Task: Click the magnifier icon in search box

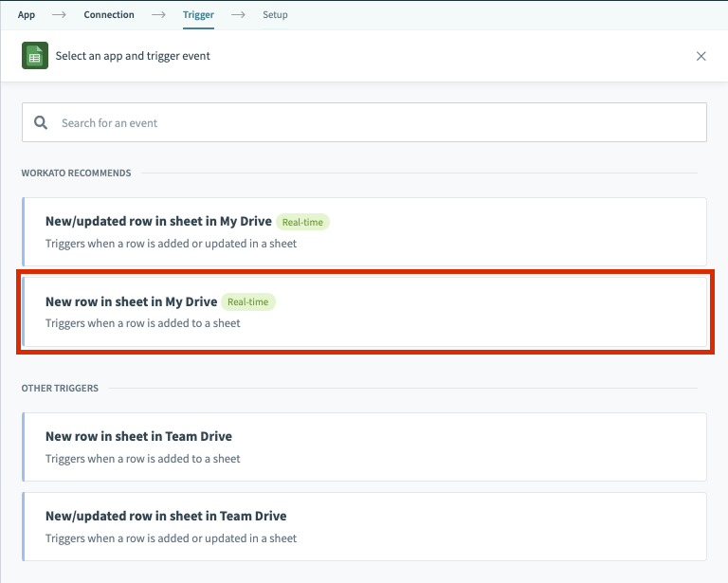Action: point(41,122)
